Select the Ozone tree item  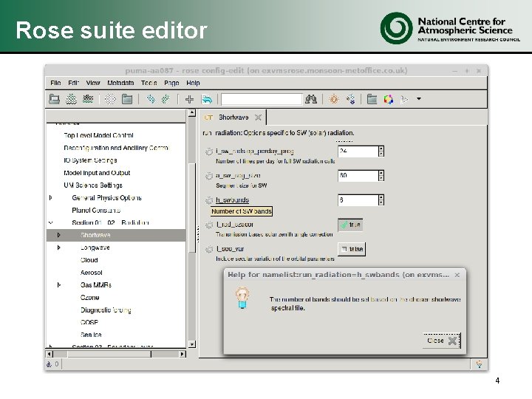[89, 298]
